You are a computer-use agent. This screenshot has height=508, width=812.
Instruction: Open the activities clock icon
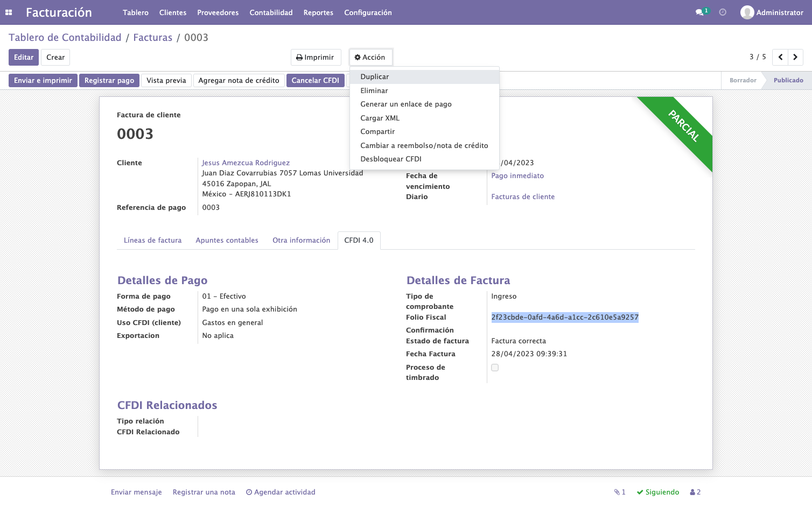tap(723, 12)
